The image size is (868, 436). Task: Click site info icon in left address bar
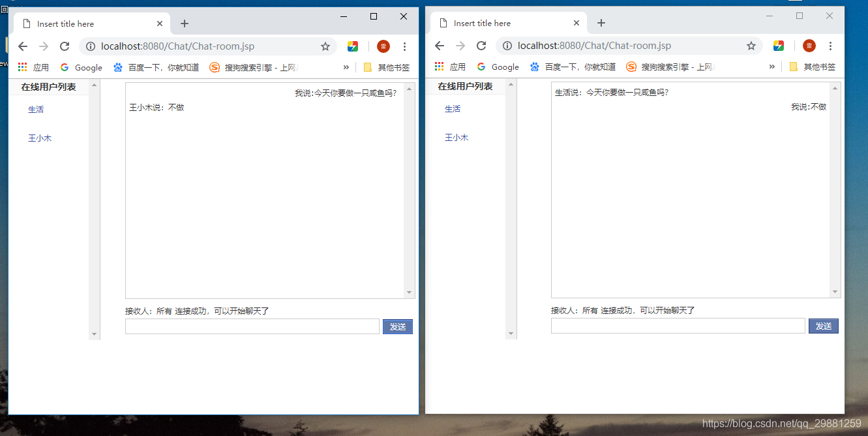(91, 46)
